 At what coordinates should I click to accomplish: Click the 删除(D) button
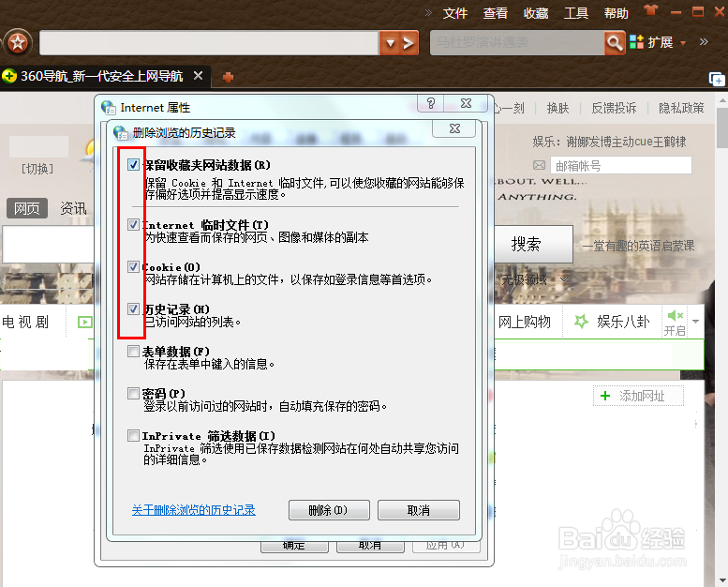329,510
